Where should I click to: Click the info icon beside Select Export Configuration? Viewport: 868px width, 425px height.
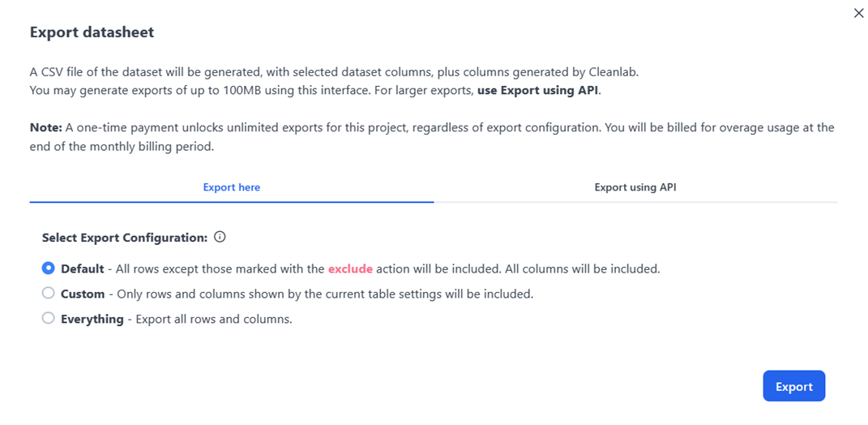[x=220, y=237]
